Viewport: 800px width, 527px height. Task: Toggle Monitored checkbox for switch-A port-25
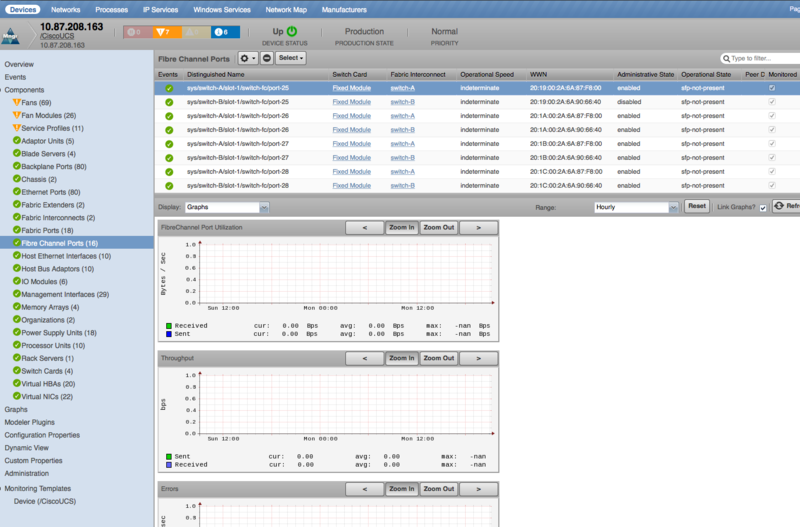(772, 88)
